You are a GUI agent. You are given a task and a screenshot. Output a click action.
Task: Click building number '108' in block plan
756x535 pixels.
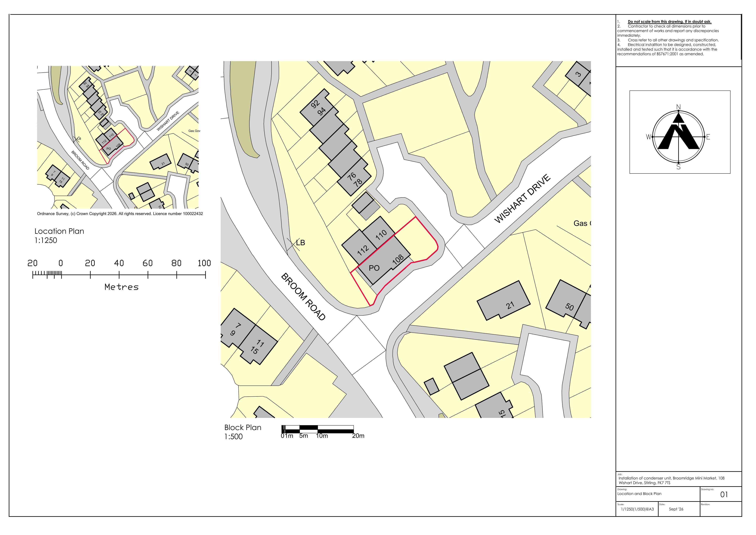[398, 260]
